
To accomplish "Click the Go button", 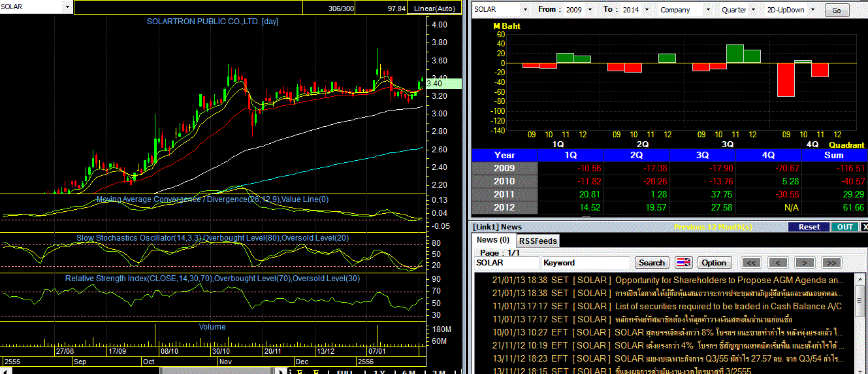I will (837, 10).
